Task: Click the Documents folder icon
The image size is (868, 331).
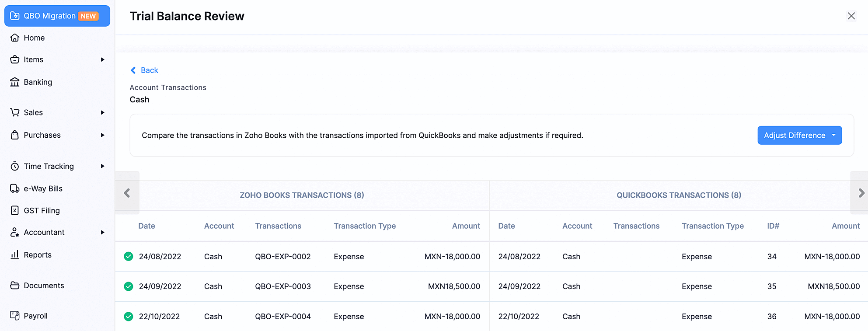Action: coord(15,286)
